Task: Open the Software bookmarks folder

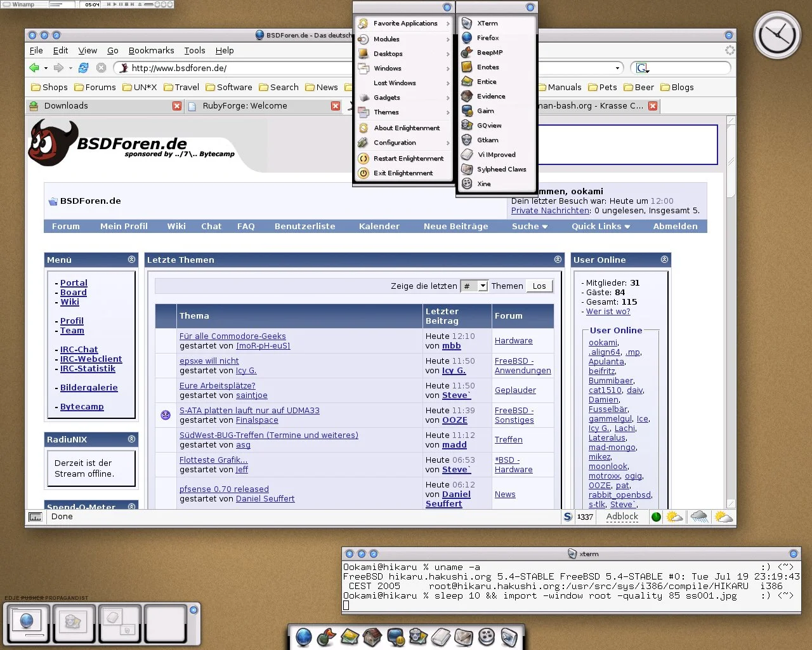Action: [228, 87]
